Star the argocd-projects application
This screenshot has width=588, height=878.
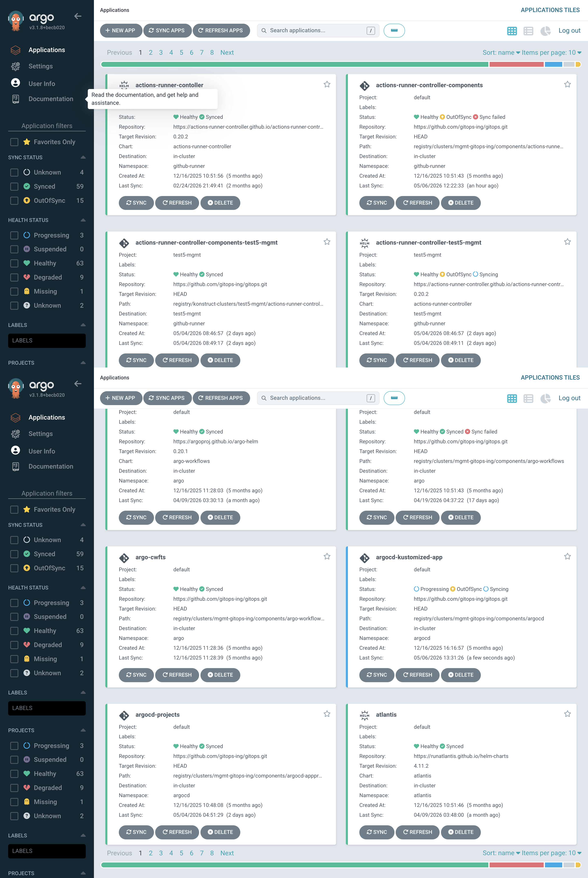tap(327, 714)
